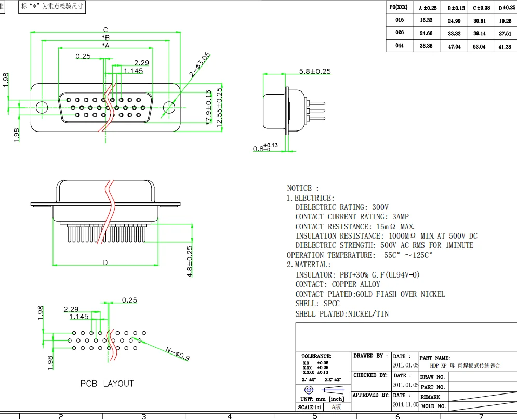
Task: Click the 015 row in dimension table
Action: click(x=399, y=20)
